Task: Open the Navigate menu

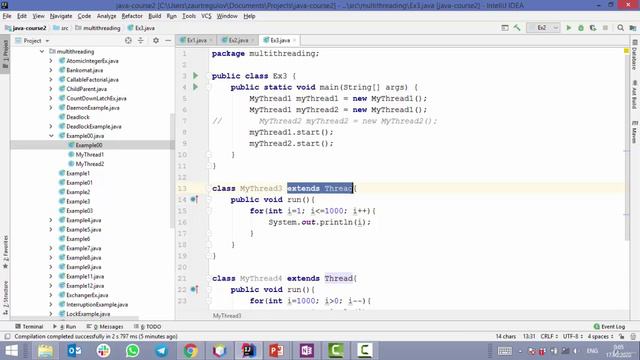Action: (61, 16)
